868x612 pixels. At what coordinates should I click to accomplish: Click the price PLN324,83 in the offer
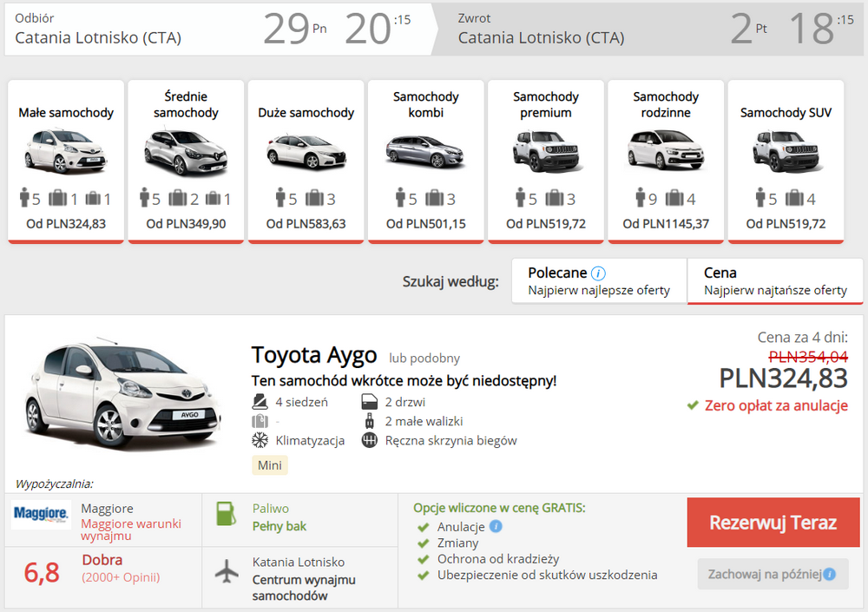(783, 378)
